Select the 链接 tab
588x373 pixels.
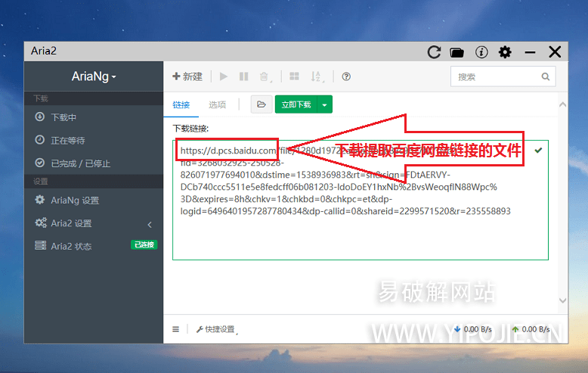[x=181, y=104]
